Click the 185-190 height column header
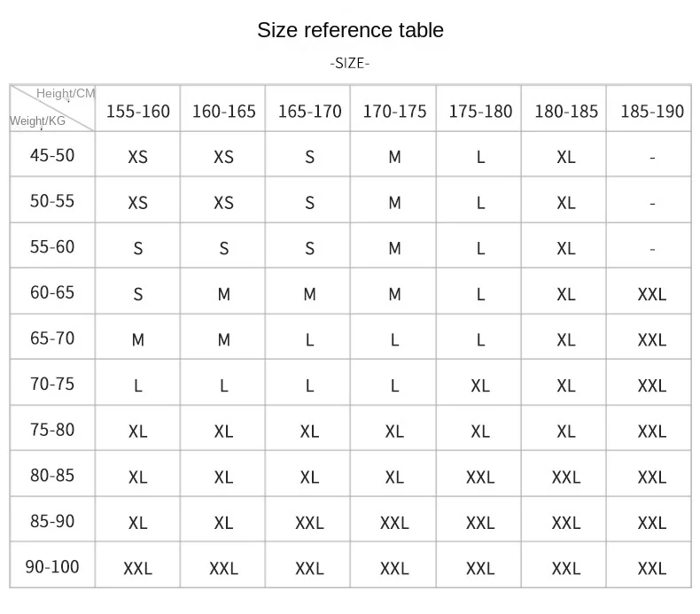This screenshot has height=614, width=700. click(652, 112)
